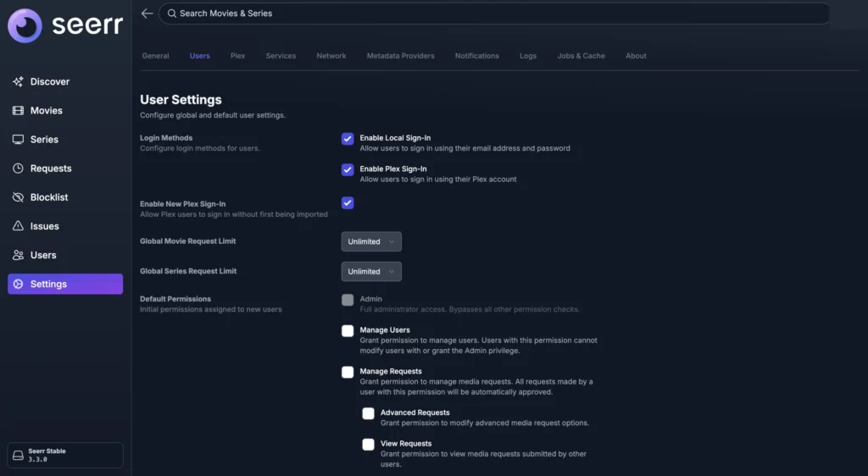Open the Discover page
The height and width of the screenshot is (476, 868).
click(65, 82)
